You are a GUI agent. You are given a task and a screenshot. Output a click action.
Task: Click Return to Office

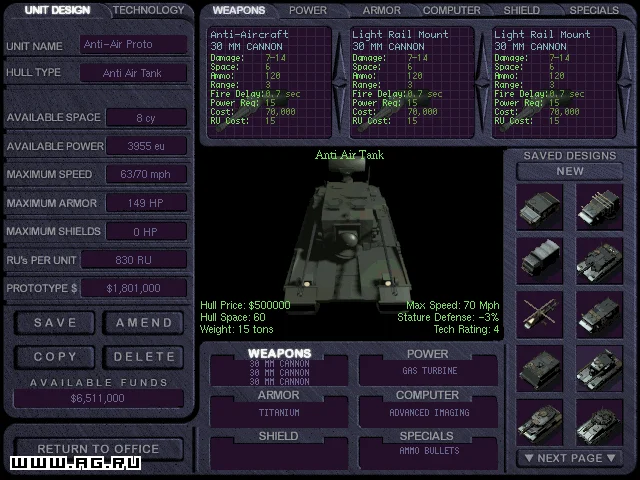[x=97, y=448]
